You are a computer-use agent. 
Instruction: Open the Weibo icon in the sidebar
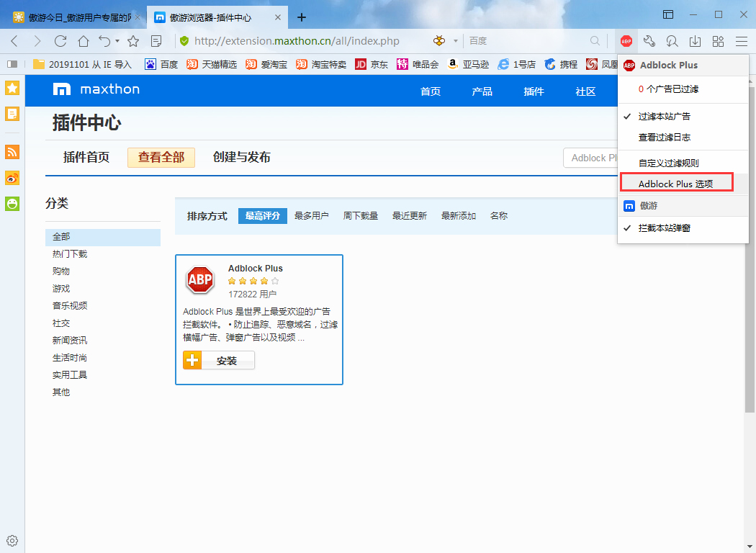tap(12, 178)
